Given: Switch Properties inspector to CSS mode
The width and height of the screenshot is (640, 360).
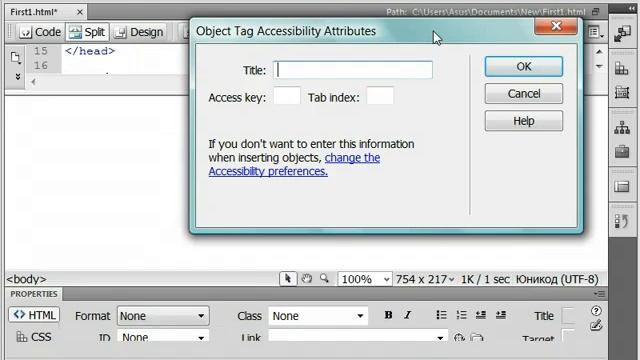Looking at the screenshot, I should pos(34,337).
